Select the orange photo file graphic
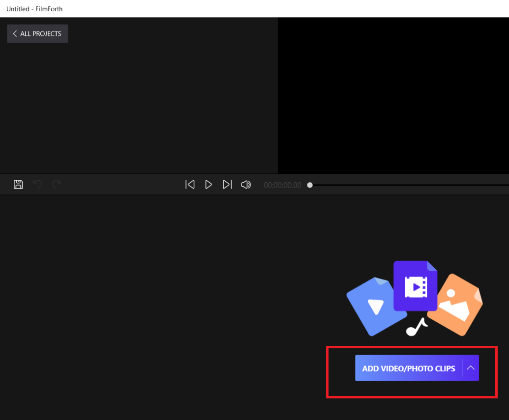The width and height of the screenshot is (509, 420). coord(455,306)
